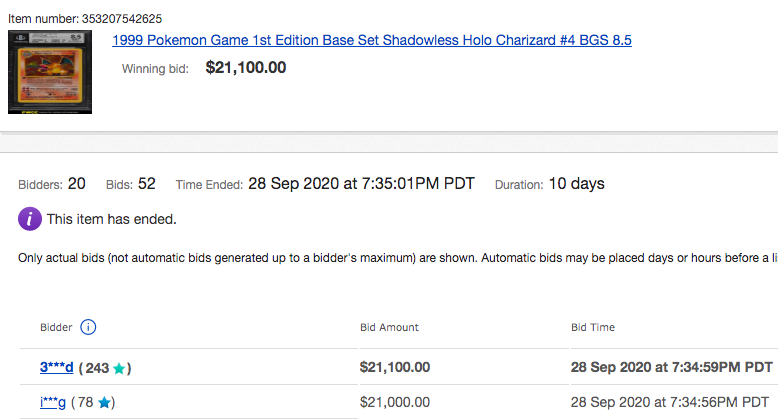Click the $21,100.00 bid amount in first row
Screen dimensions: 778x419
click(x=395, y=367)
